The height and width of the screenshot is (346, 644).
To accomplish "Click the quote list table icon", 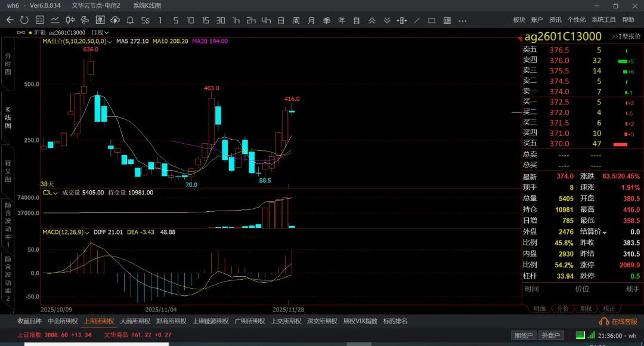I will [39, 20].
